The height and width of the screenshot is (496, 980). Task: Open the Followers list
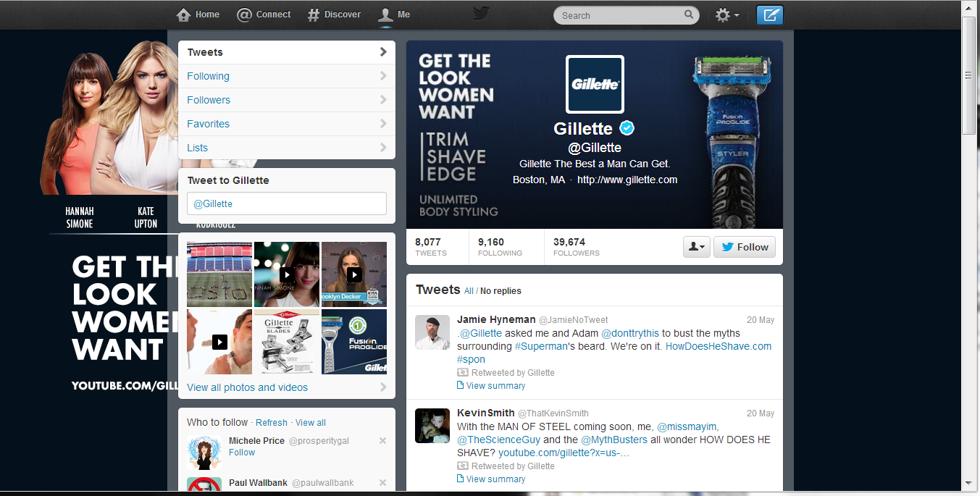(x=287, y=100)
